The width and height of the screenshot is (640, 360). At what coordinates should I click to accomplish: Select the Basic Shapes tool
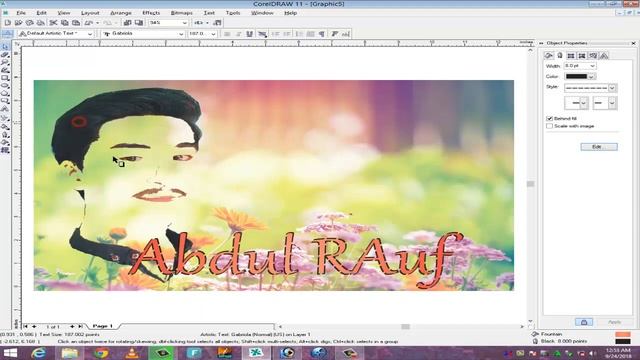click(x=5, y=101)
